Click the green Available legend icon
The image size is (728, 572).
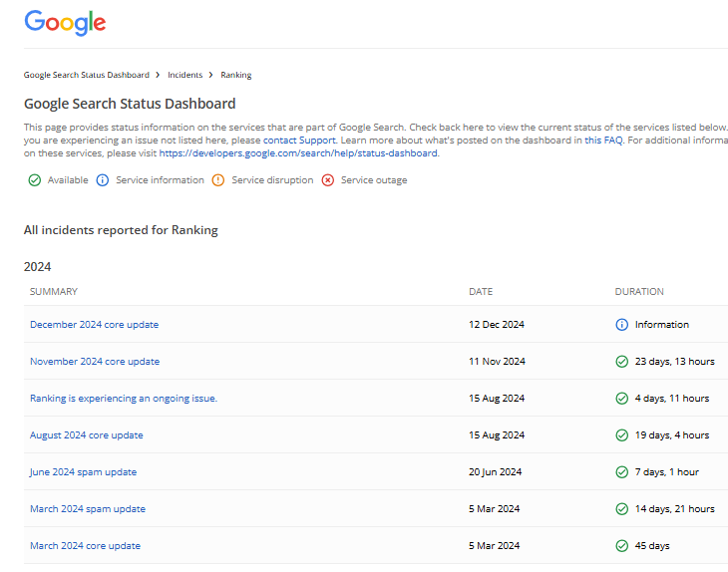(34, 180)
